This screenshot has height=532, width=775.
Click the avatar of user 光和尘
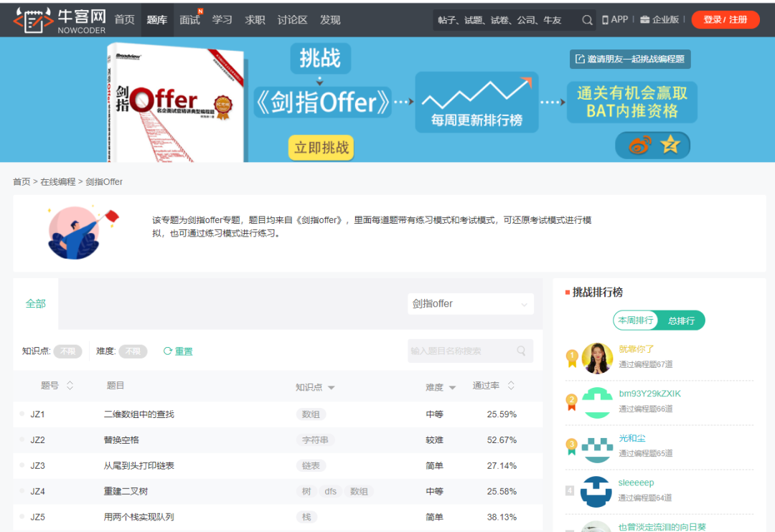597,447
